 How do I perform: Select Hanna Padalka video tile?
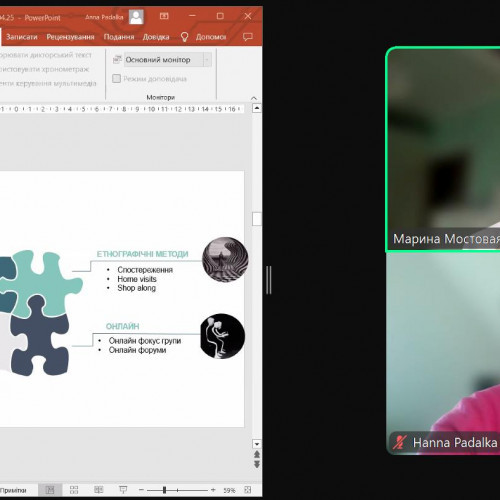[443, 353]
